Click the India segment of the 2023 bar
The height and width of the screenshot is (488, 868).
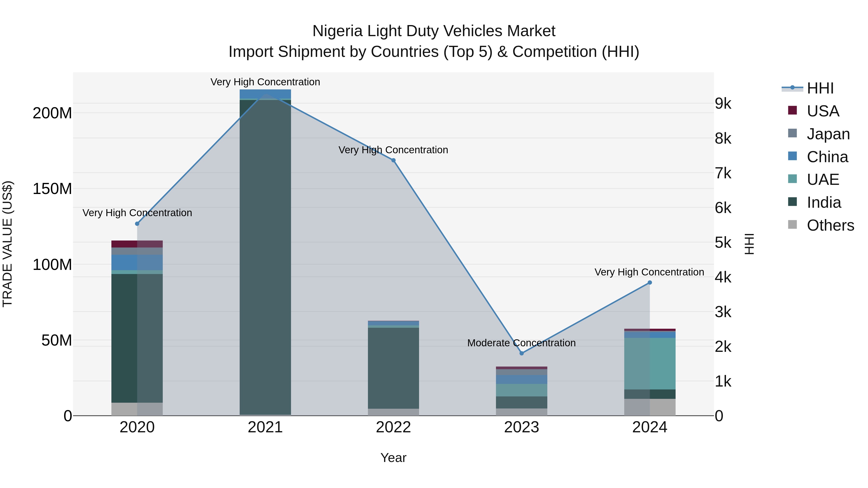click(x=522, y=402)
